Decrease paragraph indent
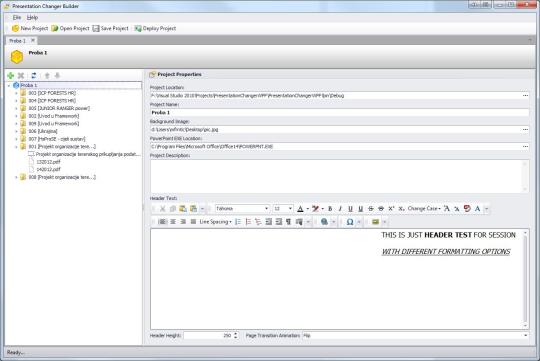Screen dimensions: 540x361 click(x=269, y=222)
